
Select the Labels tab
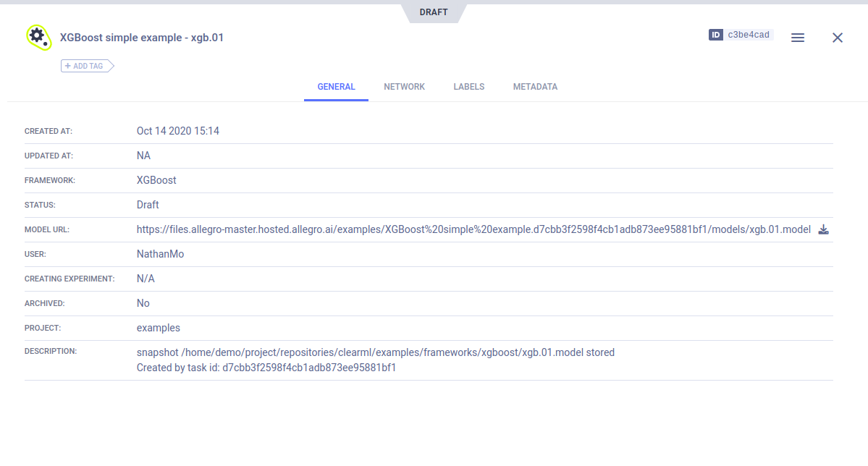tap(469, 87)
